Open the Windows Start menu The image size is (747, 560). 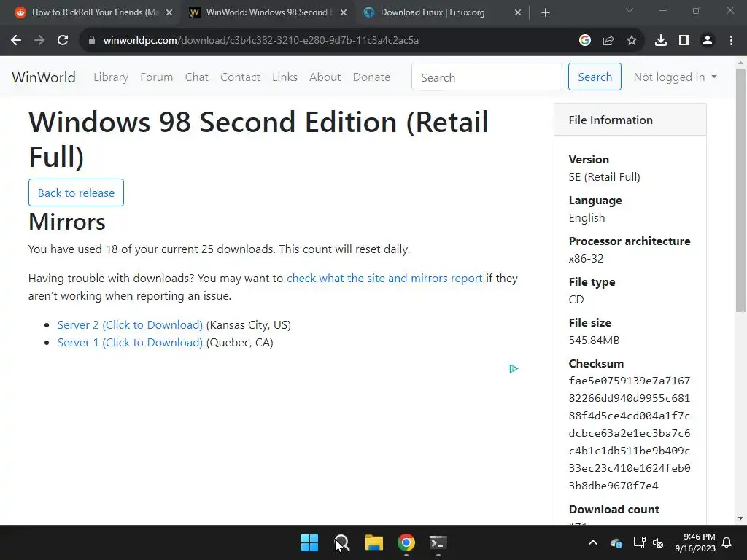309,542
